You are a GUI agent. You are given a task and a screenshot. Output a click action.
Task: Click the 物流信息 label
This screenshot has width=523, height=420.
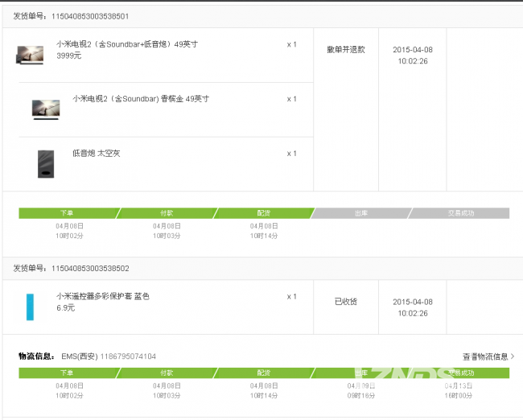(36, 356)
